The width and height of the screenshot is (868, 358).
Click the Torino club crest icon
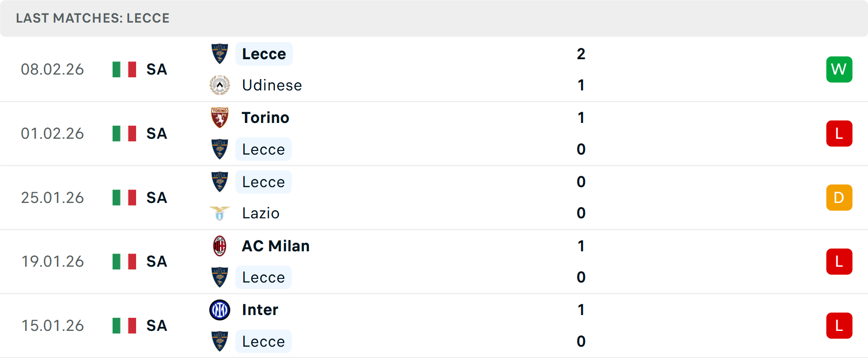(x=220, y=118)
